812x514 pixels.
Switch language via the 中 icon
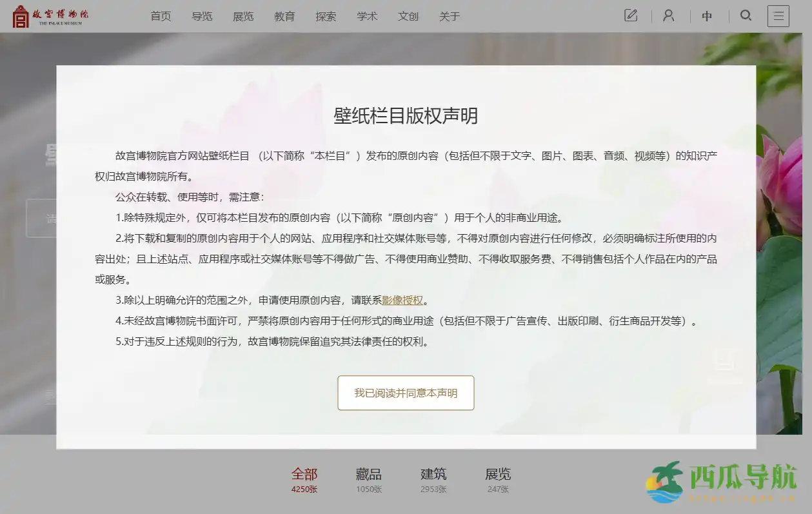click(x=708, y=16)
